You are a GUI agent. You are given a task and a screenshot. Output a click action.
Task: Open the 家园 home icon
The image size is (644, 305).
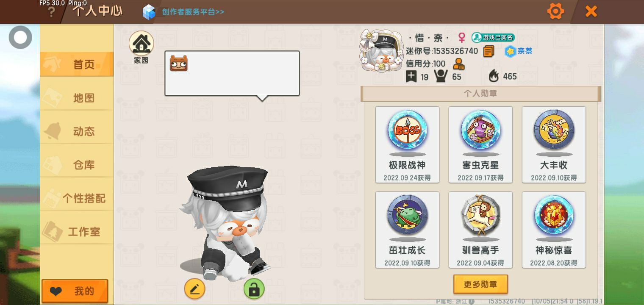pos(141,43)
